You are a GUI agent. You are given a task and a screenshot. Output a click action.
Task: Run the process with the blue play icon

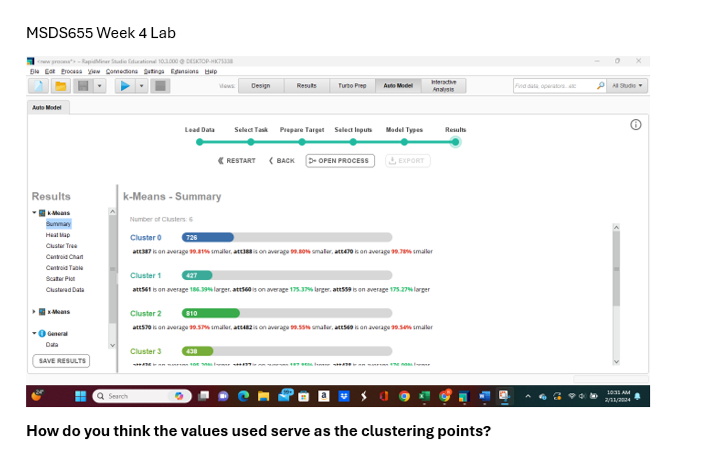pyautogui.click(x=125, y=86)
